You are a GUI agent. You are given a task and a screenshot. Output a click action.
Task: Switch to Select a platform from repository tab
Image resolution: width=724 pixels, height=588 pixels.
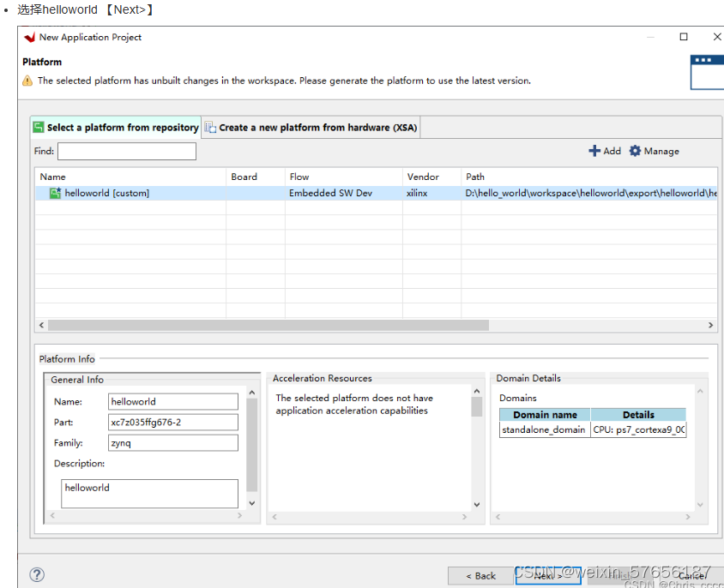(116, 128)
